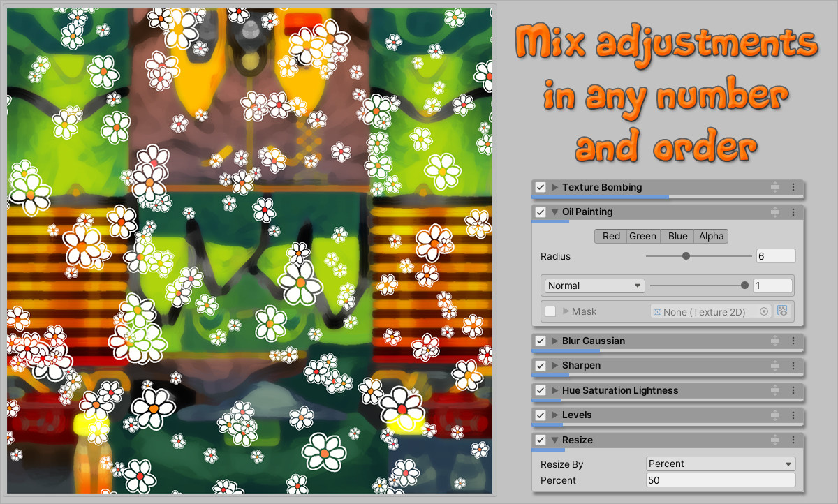Expand the Hue Saturation Lightness section
This screenshot has width=838, height=504.
pos(555,390)
